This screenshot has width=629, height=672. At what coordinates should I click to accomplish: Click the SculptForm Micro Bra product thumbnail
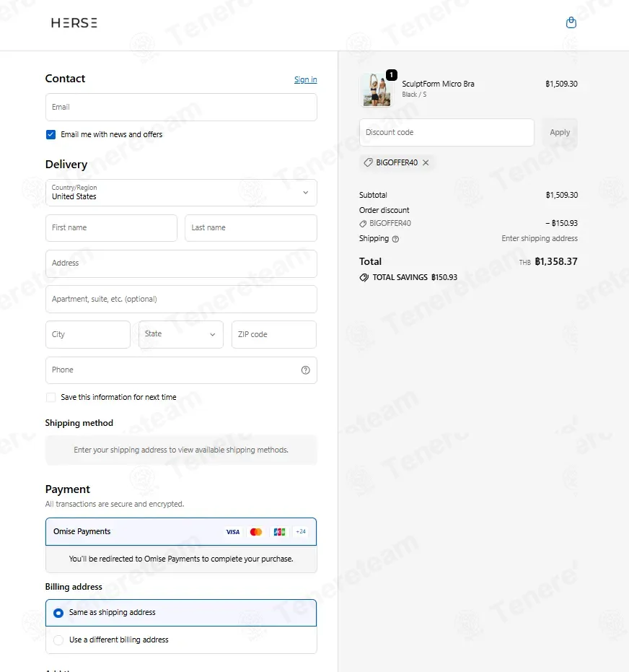(376, 90)
